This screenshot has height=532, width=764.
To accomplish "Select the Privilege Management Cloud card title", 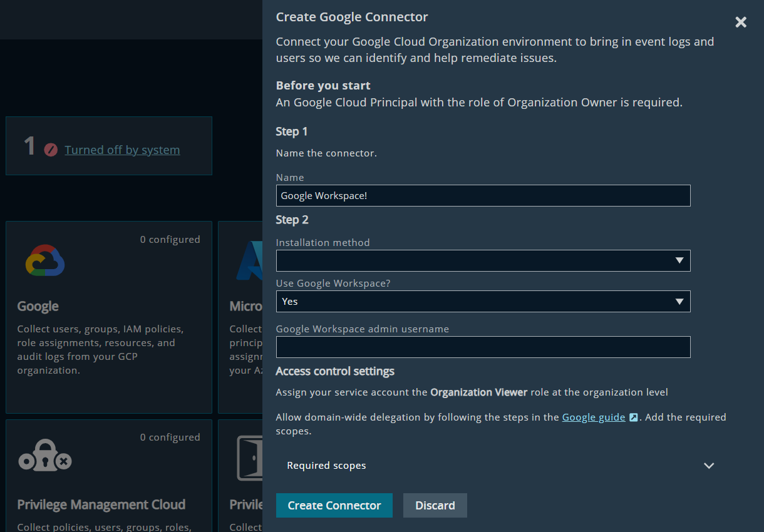I will 101,504.
